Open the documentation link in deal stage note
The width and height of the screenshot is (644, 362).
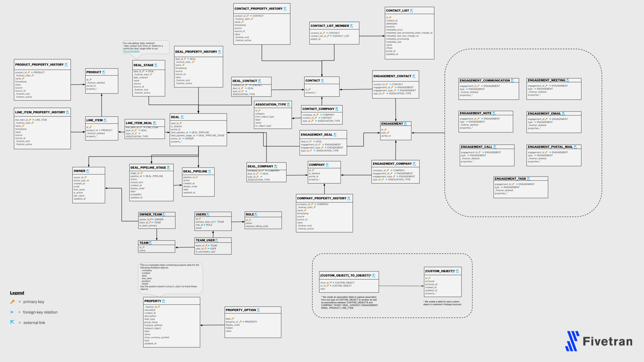(x=131, y=51)
